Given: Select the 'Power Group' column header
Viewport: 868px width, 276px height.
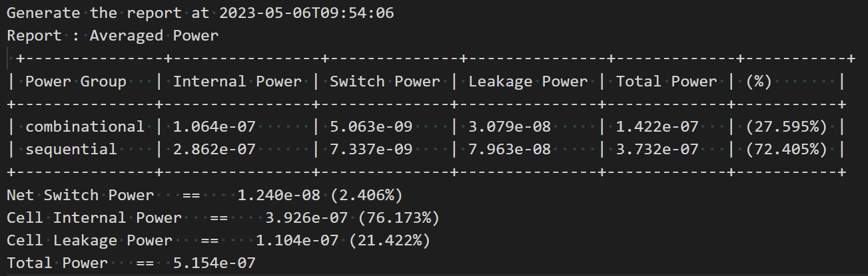Looking at the screenshot, I should point(76,82).
